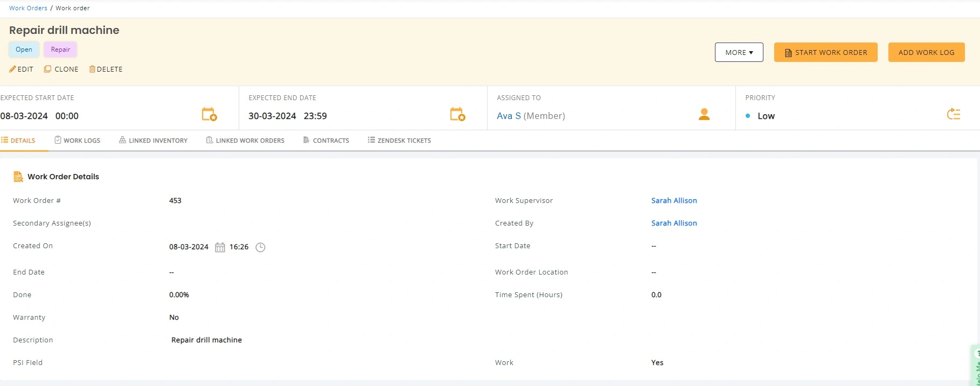Open the Work Logs tab
This screenshot has width=980, height=386.
tap(77, 141)
